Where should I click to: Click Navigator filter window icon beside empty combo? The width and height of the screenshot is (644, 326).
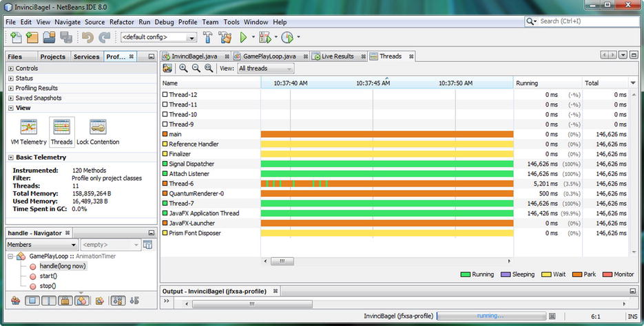pos(148,245)
